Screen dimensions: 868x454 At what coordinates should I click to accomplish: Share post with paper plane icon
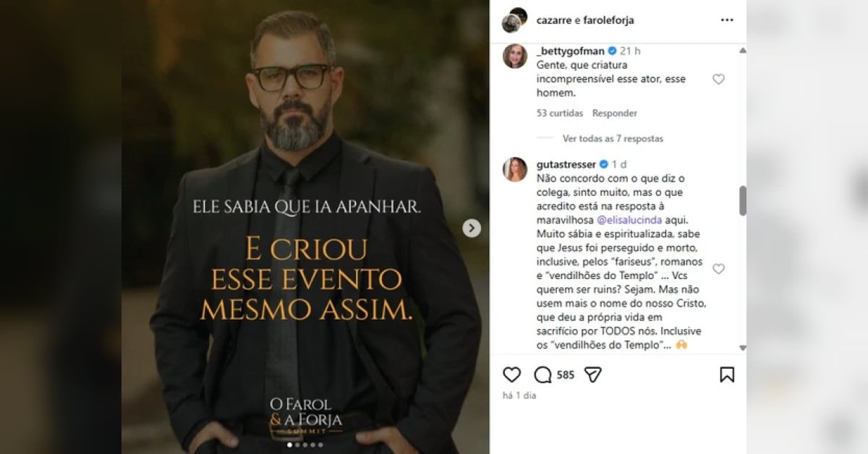coord(593,374)
